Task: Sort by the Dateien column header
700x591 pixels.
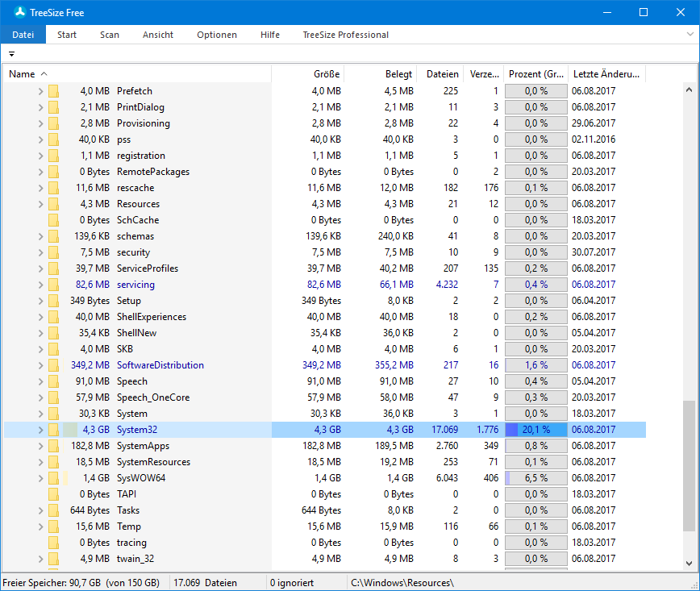Action: [x=440, y=74]
